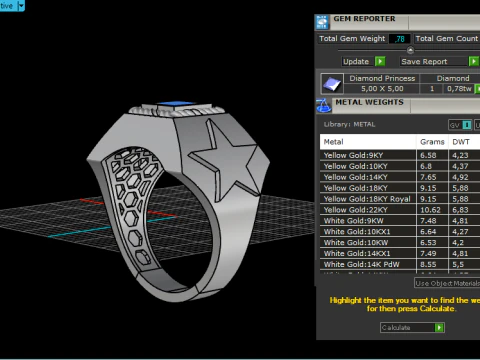Click the Gem Reporter panel icon
This screenshot has height=360, width=480.
322,22
